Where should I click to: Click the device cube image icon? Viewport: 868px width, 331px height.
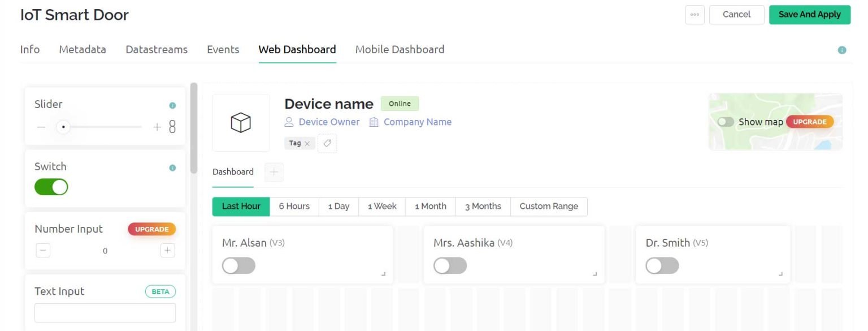(x=241, y=123)
